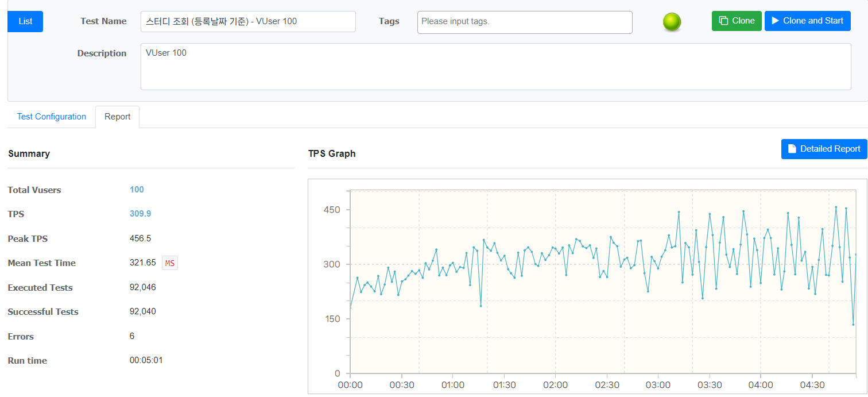The height and width of the screenshot is (397, 868).
Task: Click the Summary heading
Action: 29,154
